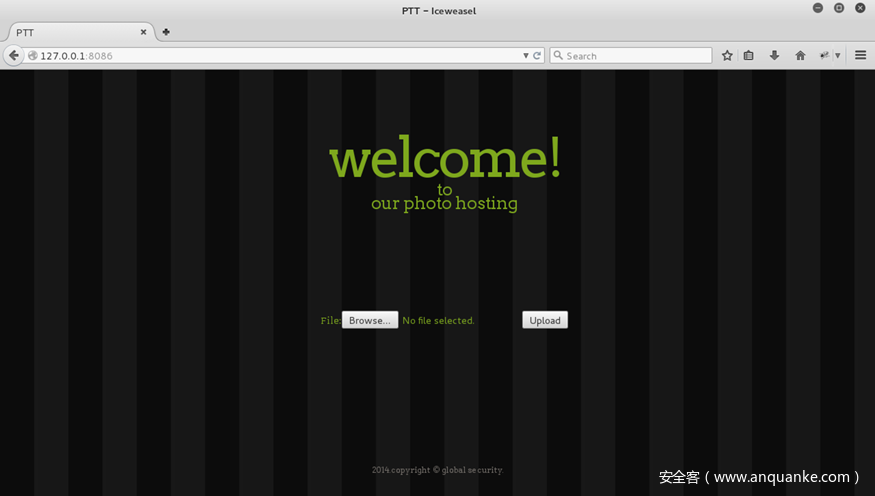875x496 pixels.
Task: Close the PTT tab
Action: (x=143, y=32)
